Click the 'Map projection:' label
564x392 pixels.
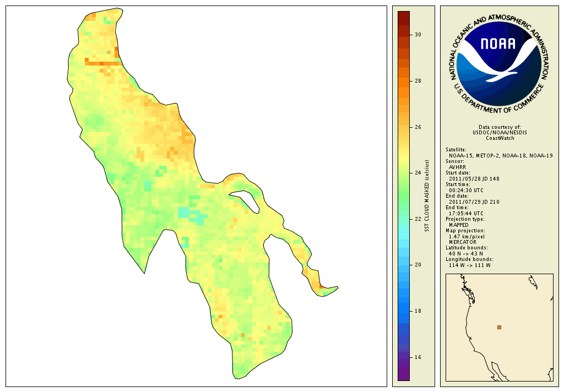click(465, 231)
